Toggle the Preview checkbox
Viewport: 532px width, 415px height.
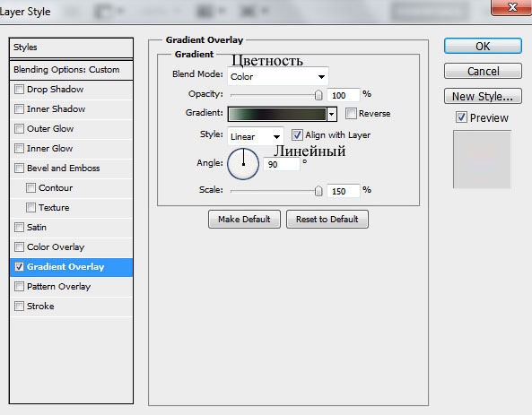coord(461,117)
